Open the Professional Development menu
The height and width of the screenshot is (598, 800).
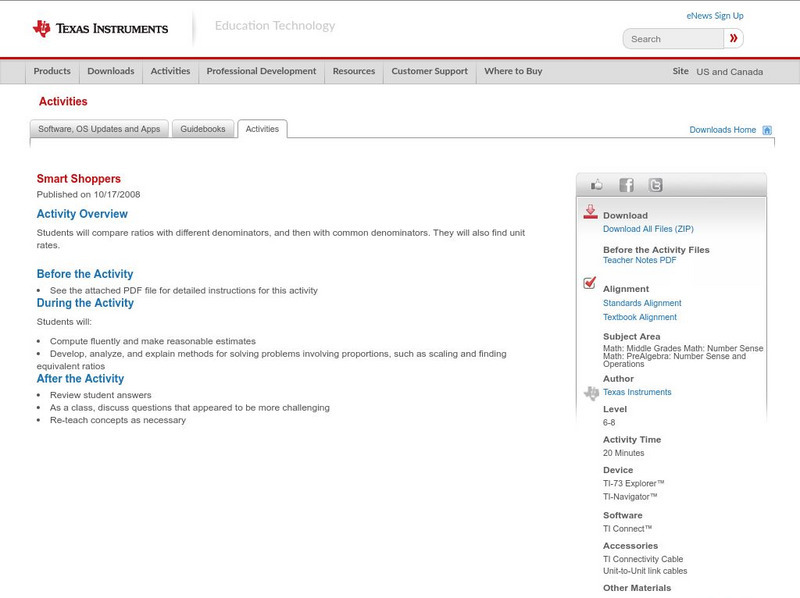261,71
